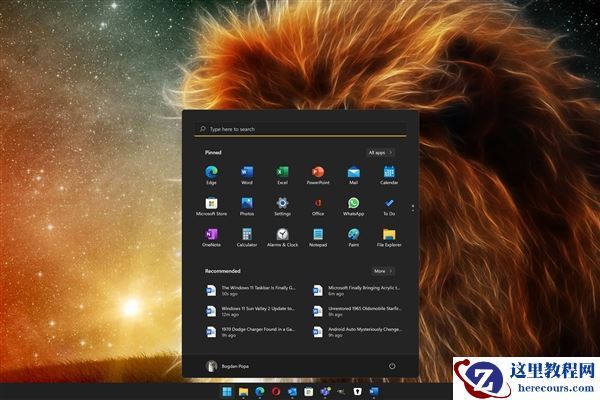This screenshot has width=600, height=400.
Task: Open 'Microsoft Finally Bringing Acrylic t...' document
Action: tap(357, 291)
